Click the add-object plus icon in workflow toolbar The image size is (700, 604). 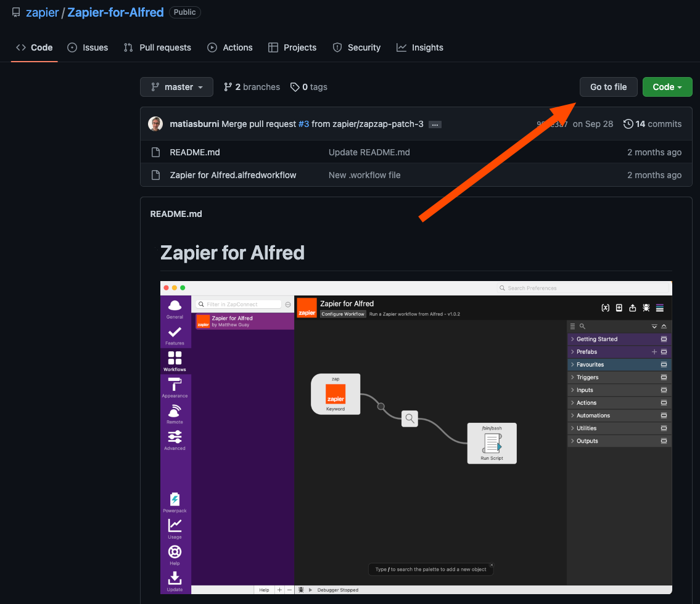tap(619, 308)
